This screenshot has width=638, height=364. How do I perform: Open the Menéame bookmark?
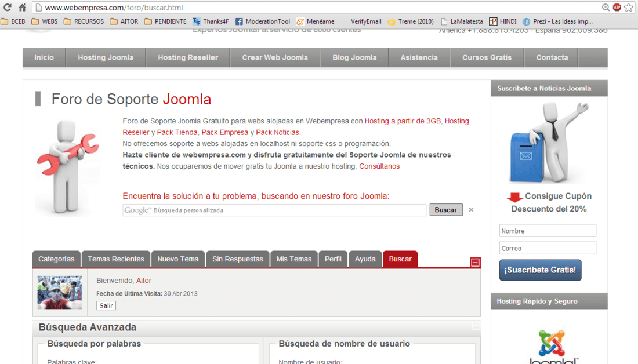click(316, 21)
